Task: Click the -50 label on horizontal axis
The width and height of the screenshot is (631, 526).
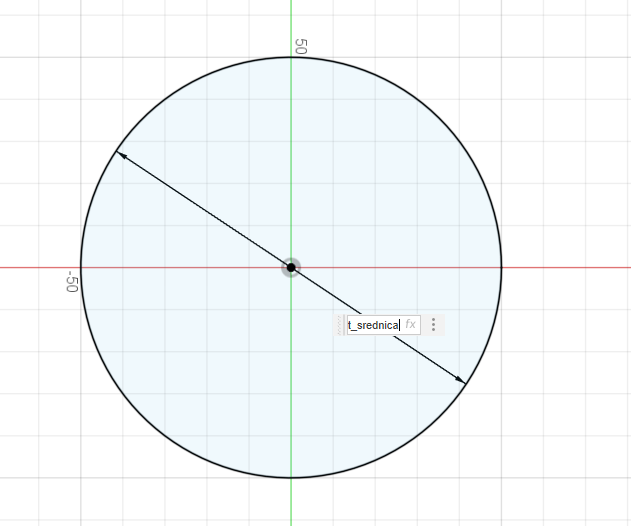Action: point(71,282)
